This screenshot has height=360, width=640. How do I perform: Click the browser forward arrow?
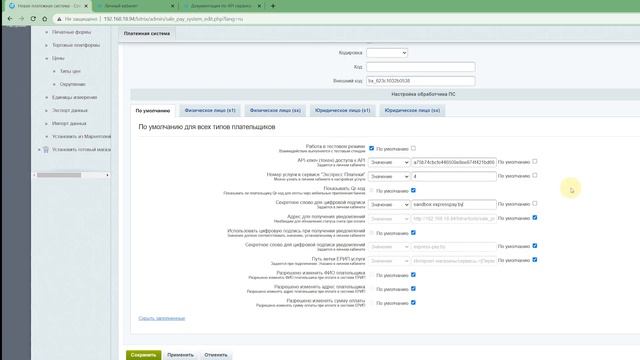pyautogui.click(x=21, y=19)
